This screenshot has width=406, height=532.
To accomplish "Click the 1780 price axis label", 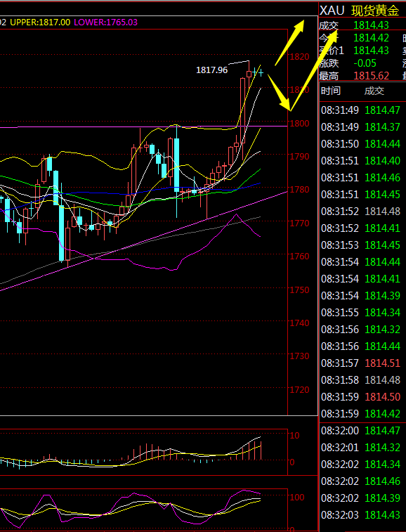I will pos(299,190).
